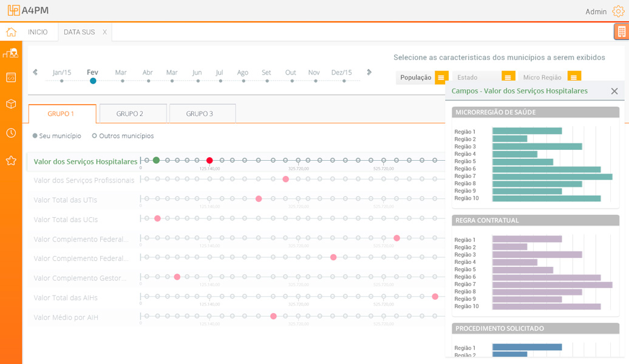
Task: Go to previous months using left arrow
Action: tap(35, 72)
